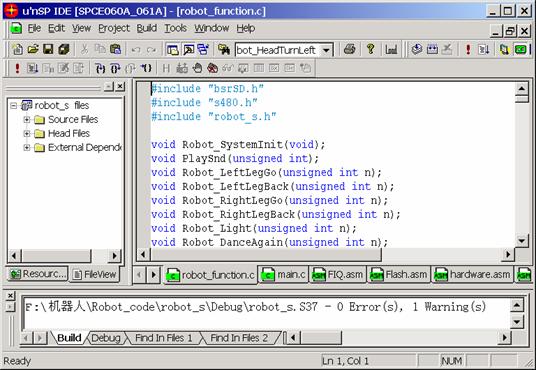Click the Build icon beside Compile

(432, 50)
